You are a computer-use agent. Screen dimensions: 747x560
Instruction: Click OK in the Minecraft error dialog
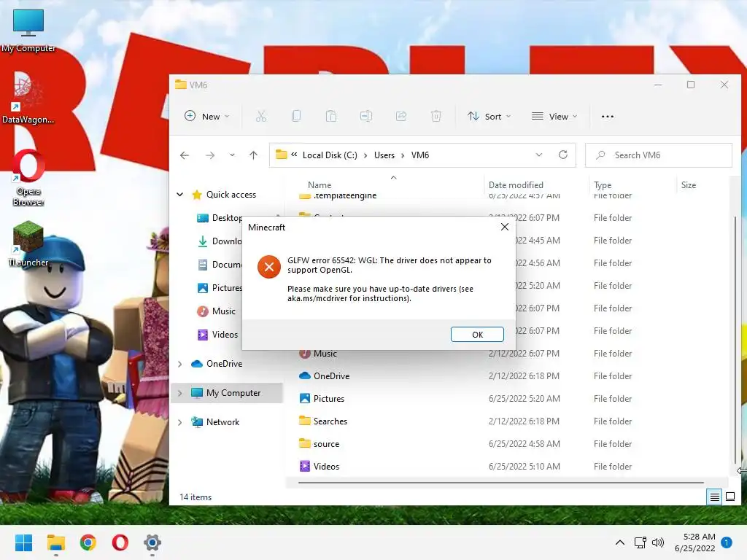click(x=477, y=334)
